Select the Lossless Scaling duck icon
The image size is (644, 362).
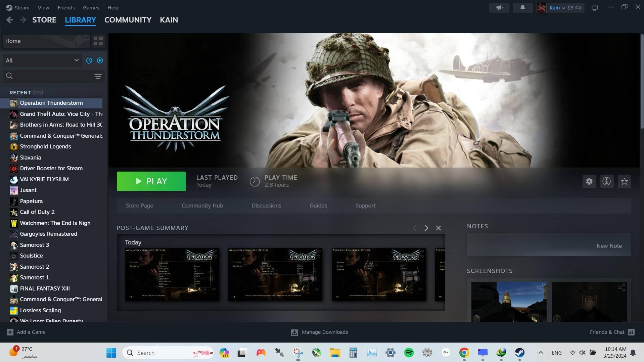pos(14,311)
